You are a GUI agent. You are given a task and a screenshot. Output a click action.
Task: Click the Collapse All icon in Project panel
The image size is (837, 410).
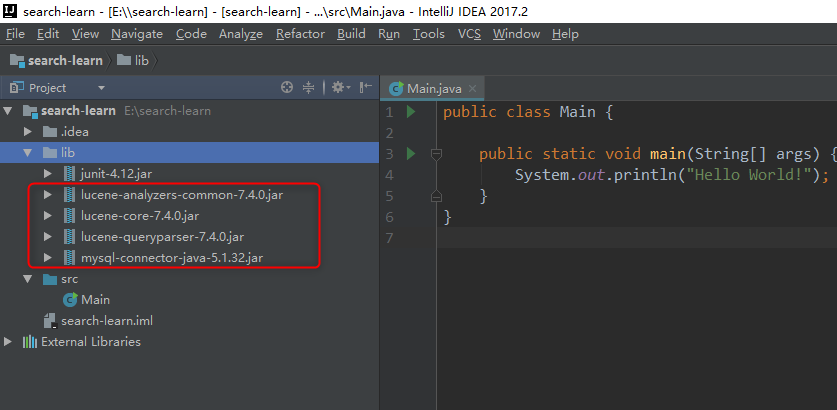pyautogui.click(x=309, y=88)
